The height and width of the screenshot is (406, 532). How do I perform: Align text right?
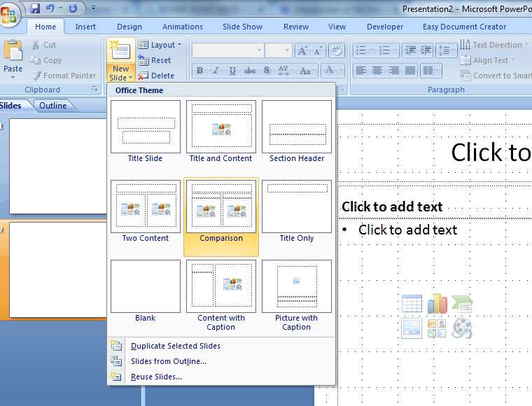(393, 71)
